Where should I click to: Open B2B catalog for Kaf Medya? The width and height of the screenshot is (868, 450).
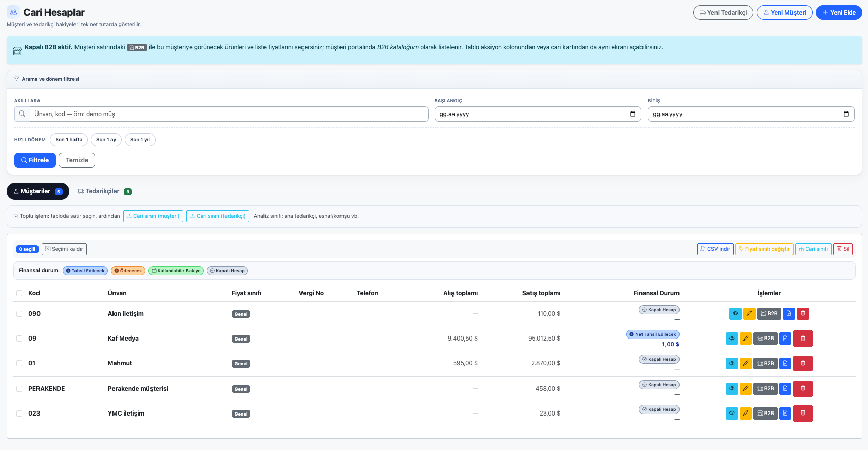(x=765, y=339)
